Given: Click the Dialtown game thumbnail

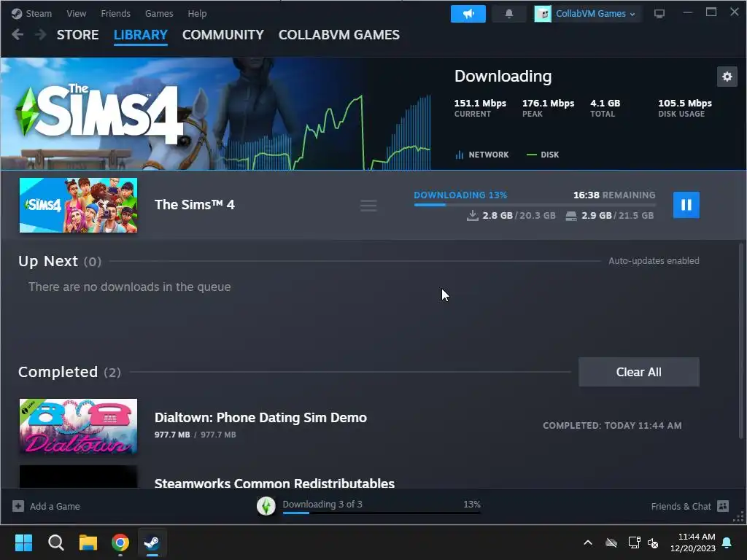Looking at the screenshot, I should (78, 426).
